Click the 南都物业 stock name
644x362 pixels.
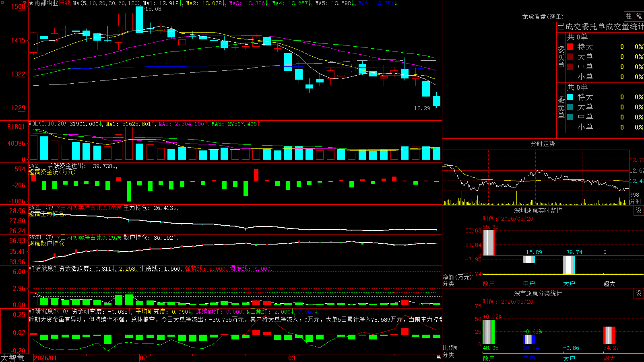(46, 3)
